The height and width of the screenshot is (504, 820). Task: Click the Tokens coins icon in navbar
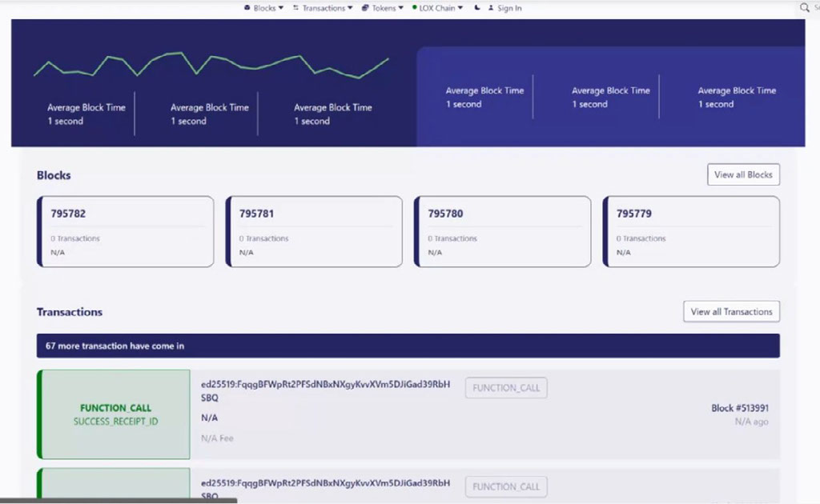pos(365,8)
